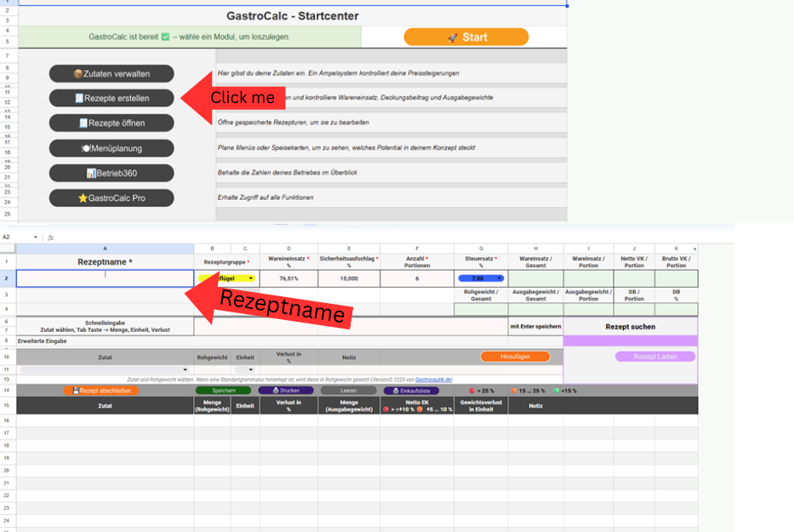This screenshot has height=532, width=794.
Task: Open the Steuersatz 7,00 dropdown
Action: pyautogui.click(x=481, y=278)
